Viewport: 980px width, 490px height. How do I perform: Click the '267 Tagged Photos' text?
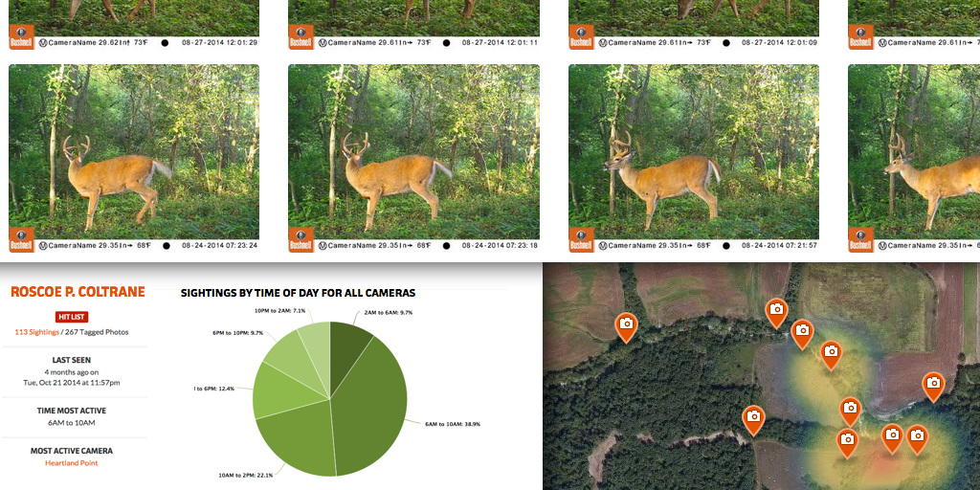(97, 332)
